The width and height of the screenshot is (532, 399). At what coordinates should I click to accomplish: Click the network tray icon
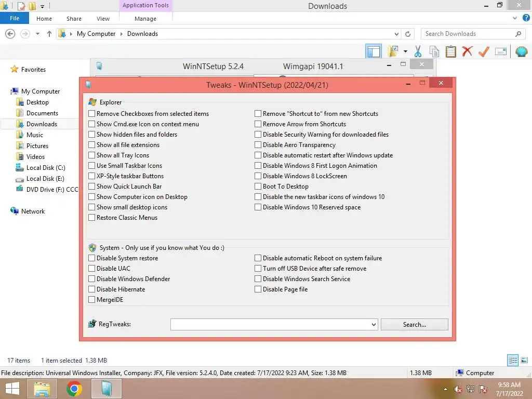point(471,389)
